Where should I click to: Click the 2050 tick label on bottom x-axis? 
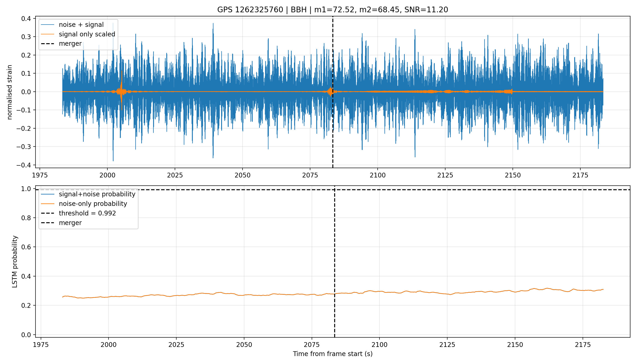[x=244, y=345]
